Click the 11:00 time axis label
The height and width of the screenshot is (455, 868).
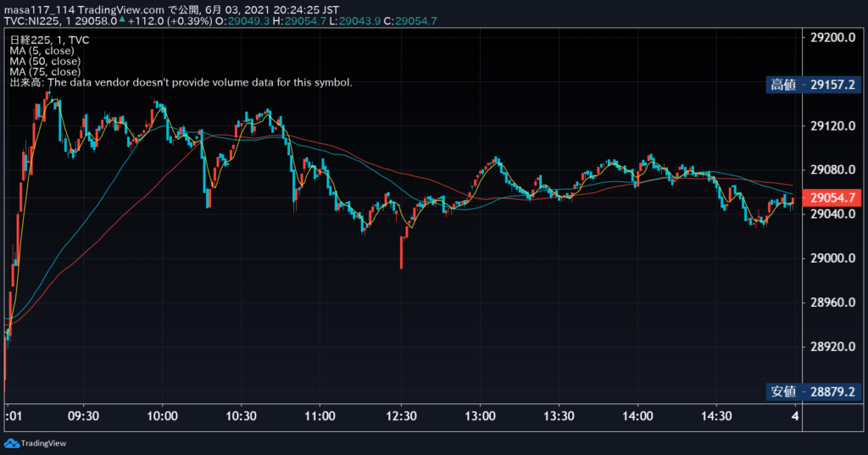coord(320,416)
